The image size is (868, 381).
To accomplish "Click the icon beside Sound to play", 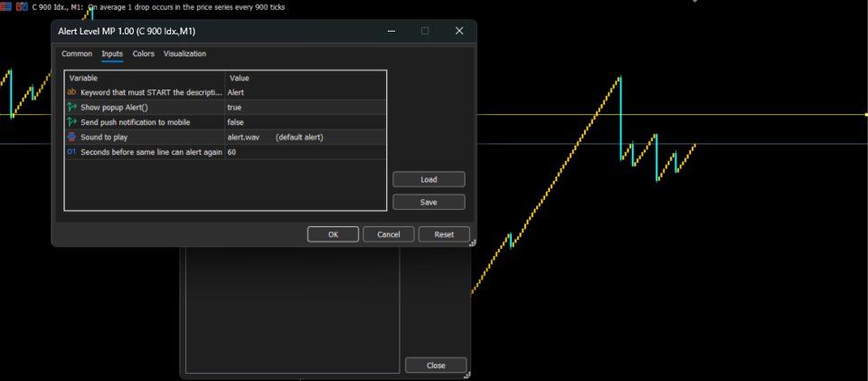I will [71, 137].
